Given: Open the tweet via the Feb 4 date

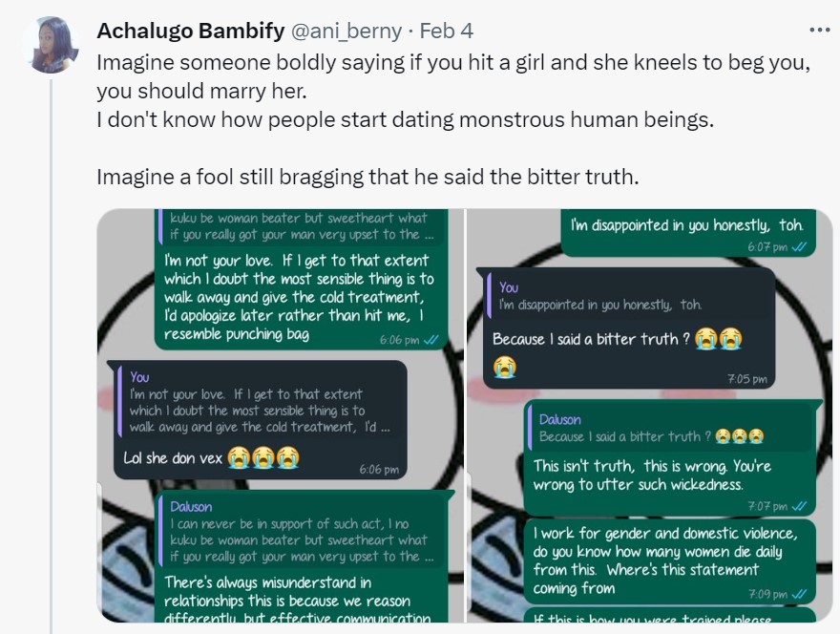Looking at the screenshot, I should pos(446,31).
